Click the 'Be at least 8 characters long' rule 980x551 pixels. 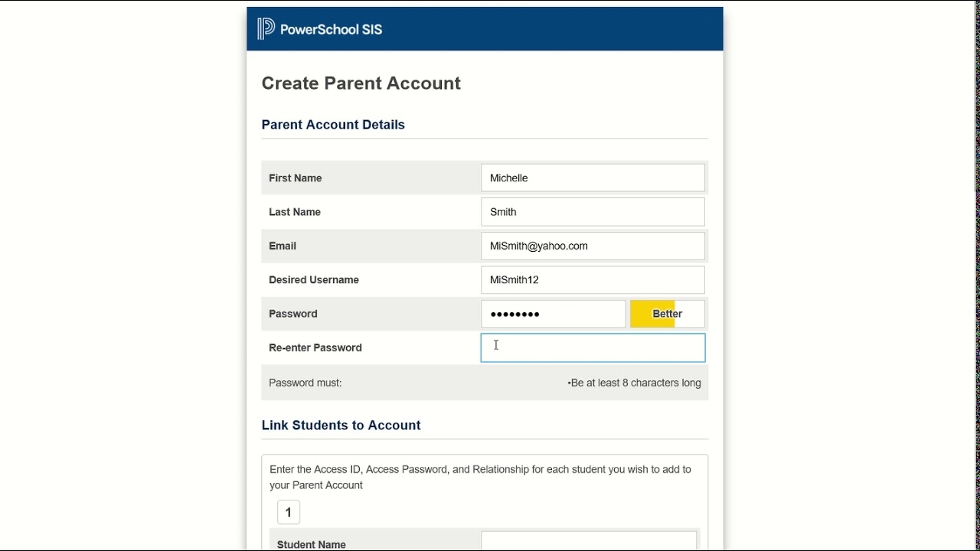click(635, 383)
